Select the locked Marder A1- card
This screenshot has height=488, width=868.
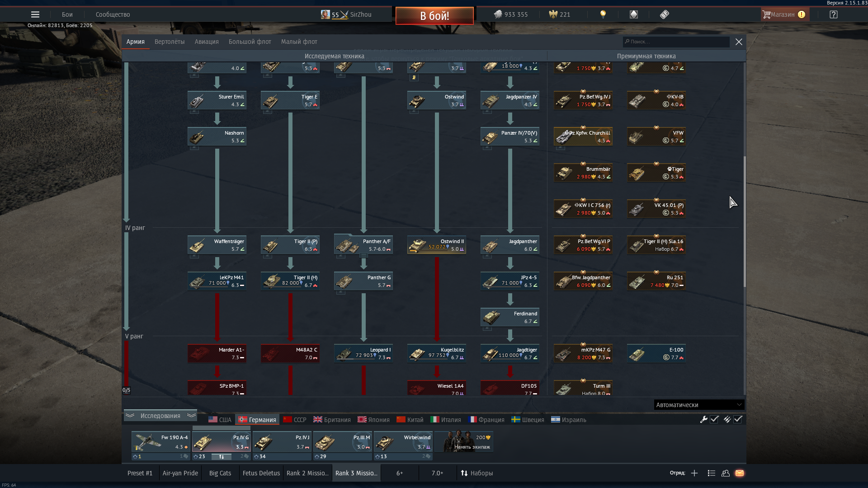point(217,353)
